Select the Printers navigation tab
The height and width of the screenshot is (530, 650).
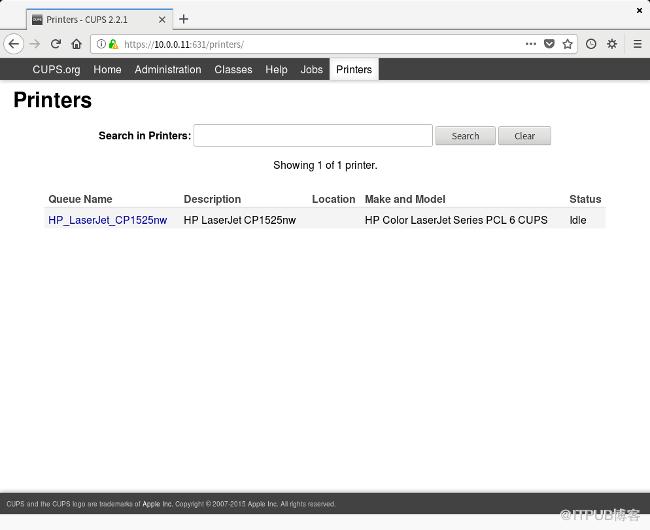[354, 69]
